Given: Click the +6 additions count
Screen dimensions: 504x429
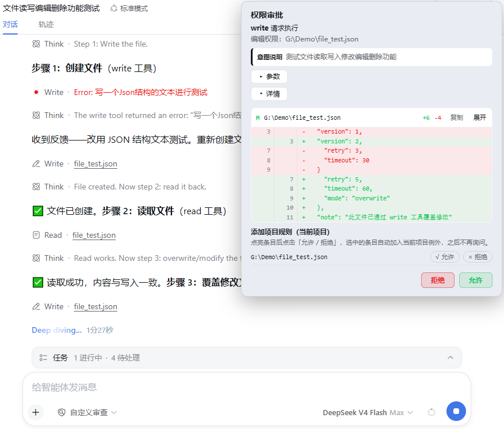Looking at the screenshot, I should tap(426, 117).
